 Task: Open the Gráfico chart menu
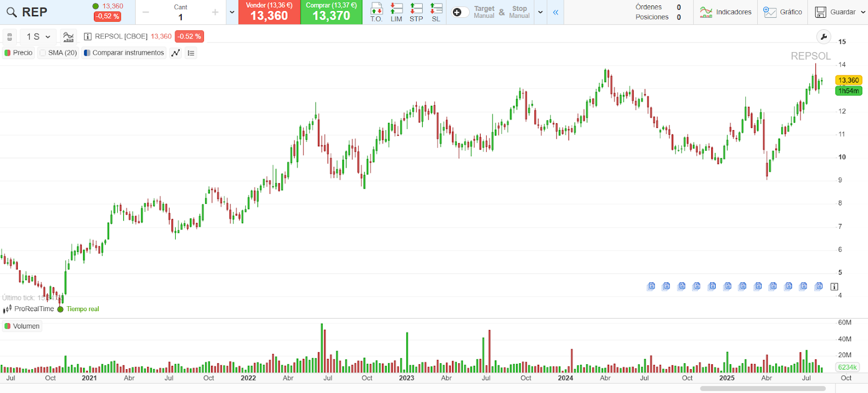(x=782, y=12)
